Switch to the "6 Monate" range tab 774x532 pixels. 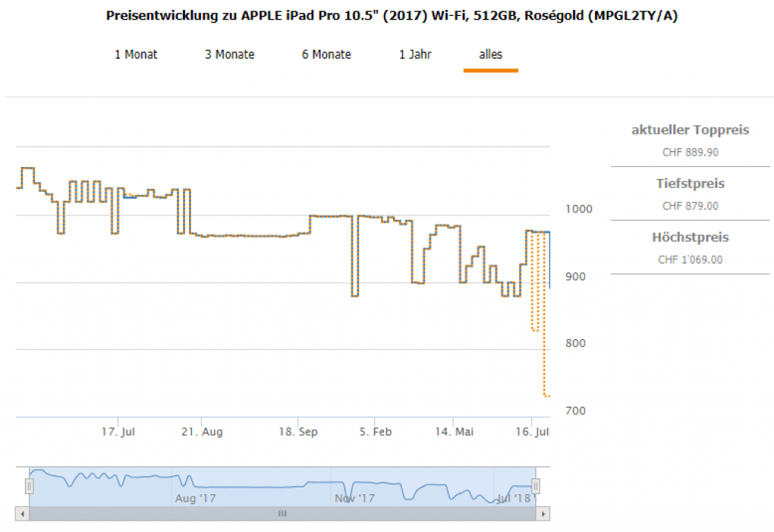click(327, 54)
